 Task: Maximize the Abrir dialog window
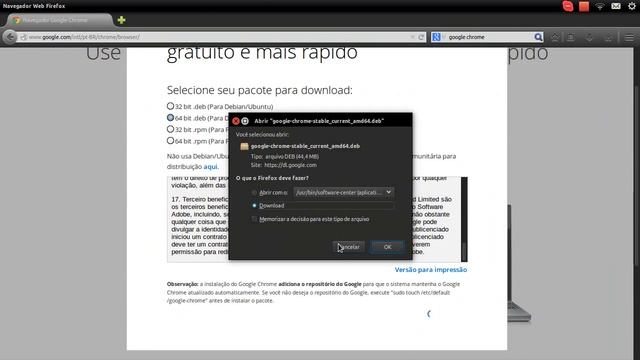pyautogui.click(x=245, y=121)
